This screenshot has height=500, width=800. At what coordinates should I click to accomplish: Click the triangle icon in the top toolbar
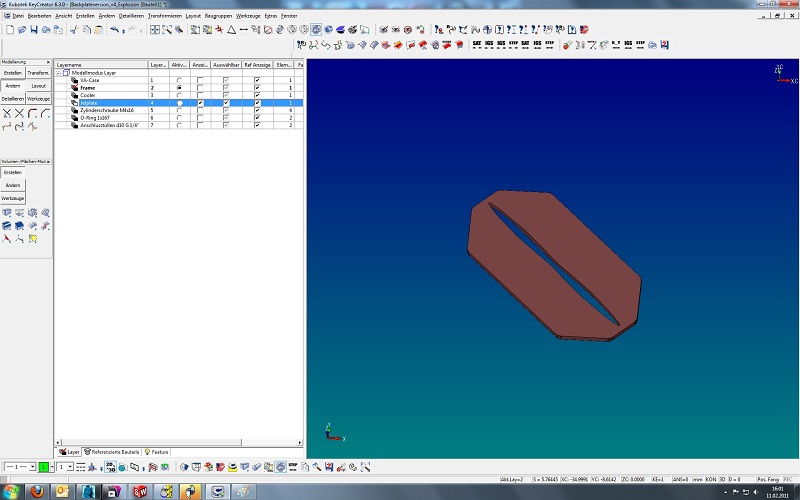[x=232, y=30]
